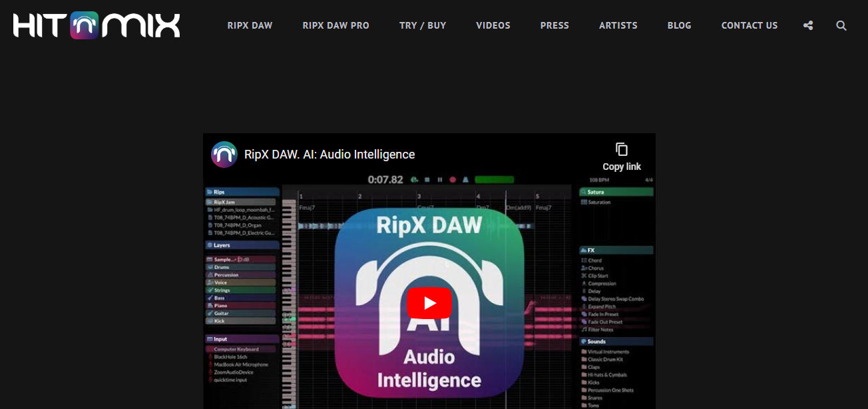The height and width of the screenshot is (409, 868).
Task: Open the VIDEOS menu item
Action: [493, 25]
